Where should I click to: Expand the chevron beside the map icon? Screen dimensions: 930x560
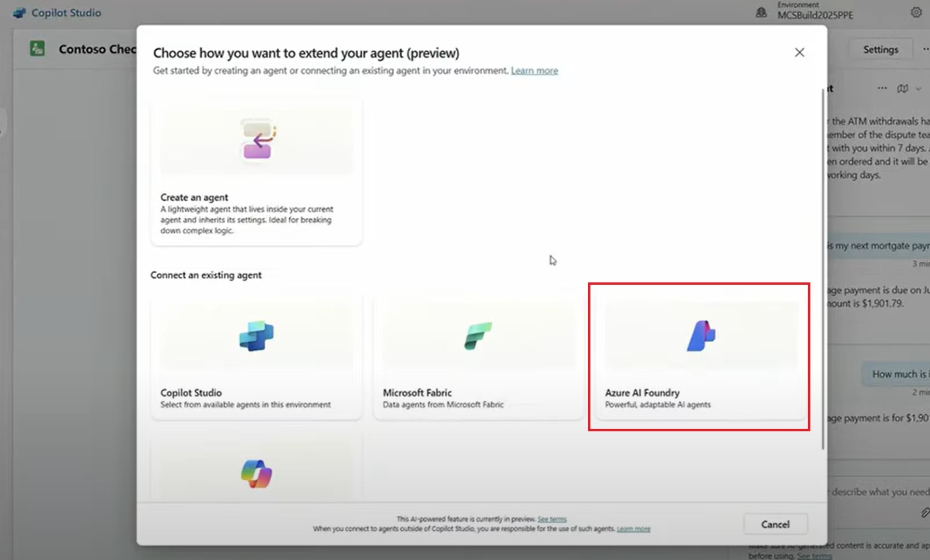(x=918, y=89)
